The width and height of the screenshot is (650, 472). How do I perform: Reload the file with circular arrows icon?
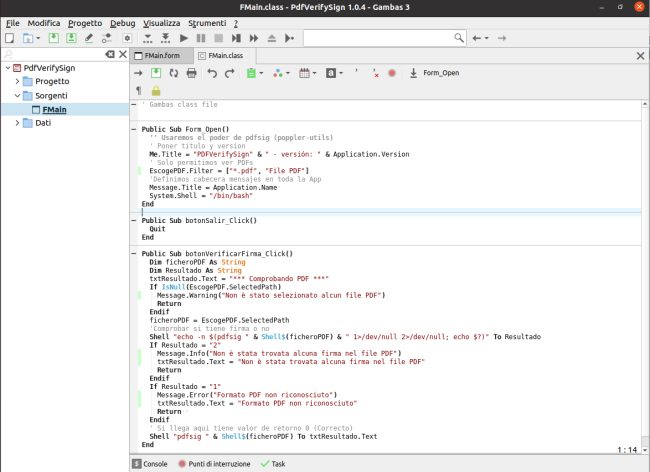coord(174,73)
